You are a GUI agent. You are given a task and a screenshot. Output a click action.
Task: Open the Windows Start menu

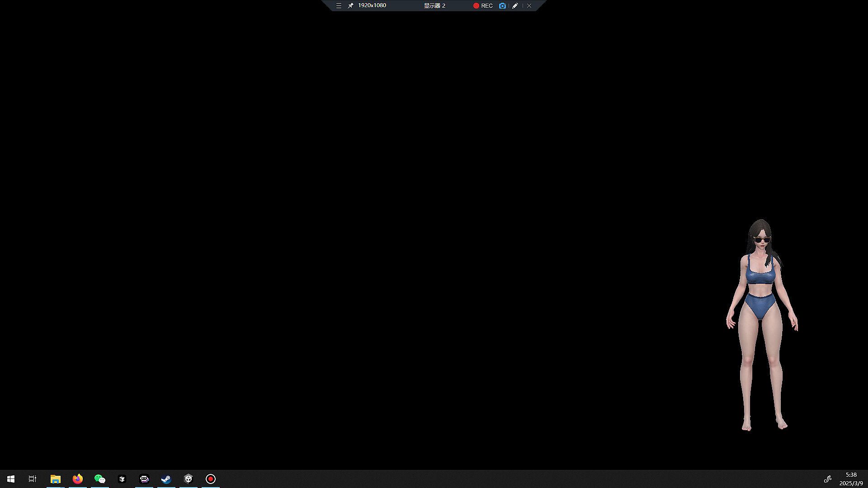tap(11, 479)
